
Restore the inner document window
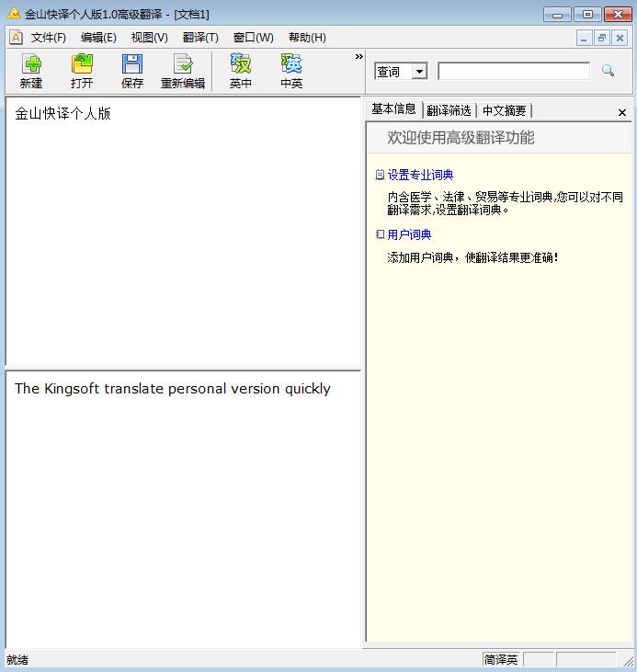point(602,38)
